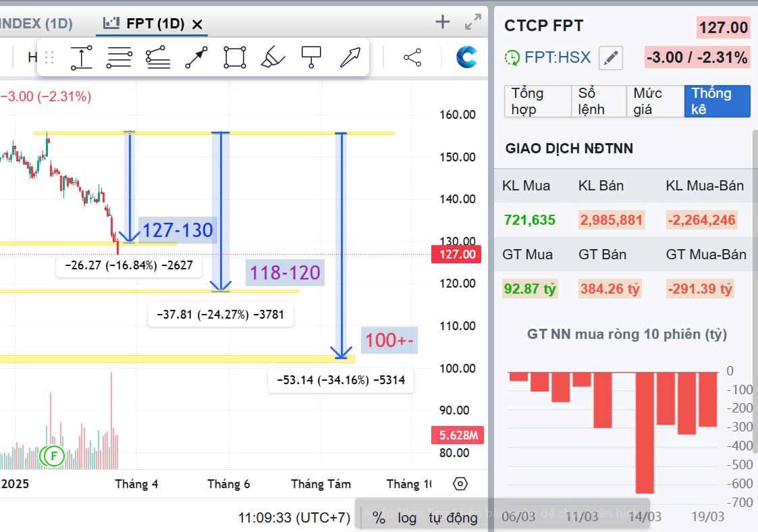Click the pencil icon beside FPT:HSX
The image size is (758, 532).
[x=611, y=57]
